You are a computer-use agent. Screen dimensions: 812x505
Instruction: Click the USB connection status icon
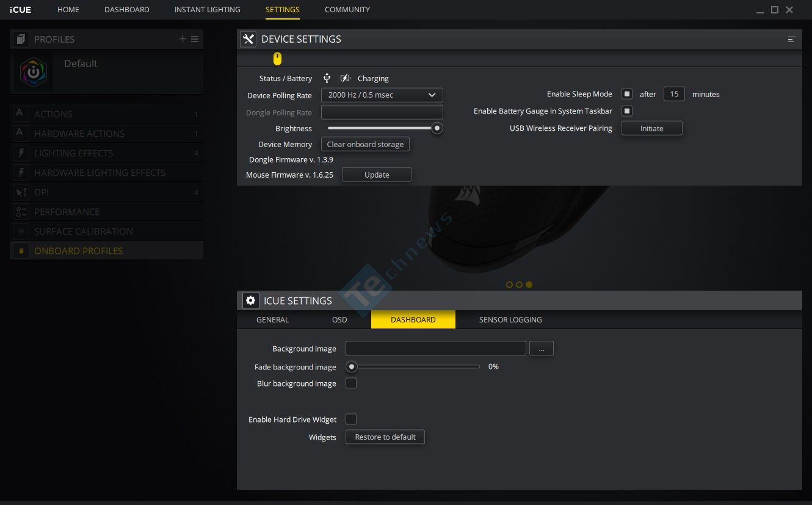(x=327, y=78)
